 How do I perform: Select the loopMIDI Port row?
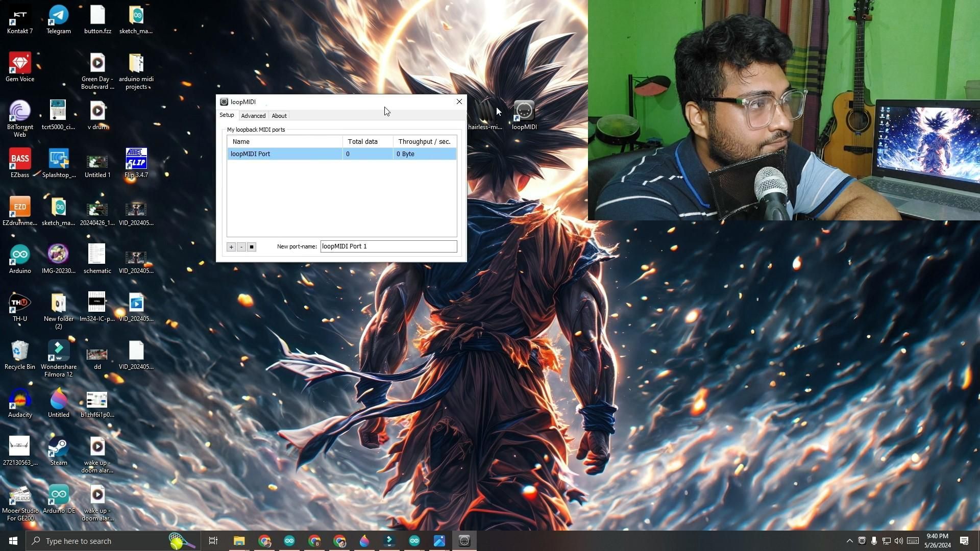click(284, 154)
